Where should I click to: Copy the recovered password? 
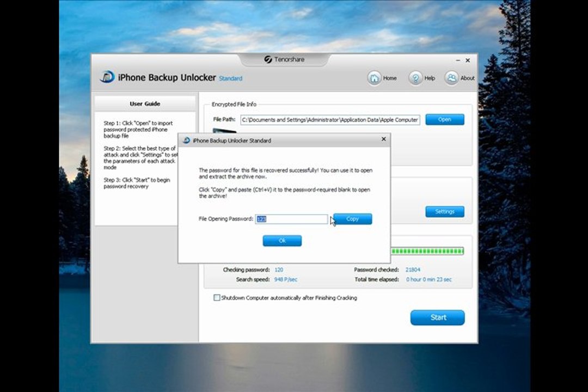click(352, 219)
